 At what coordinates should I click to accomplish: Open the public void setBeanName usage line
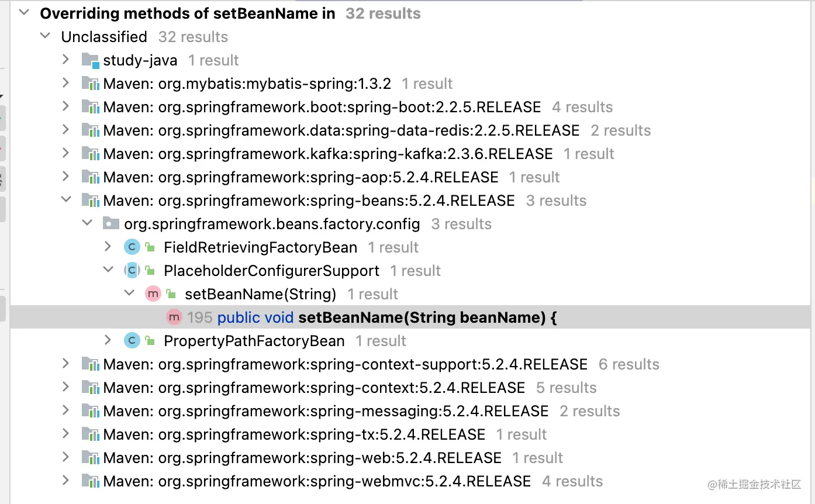tap(372, 317)
